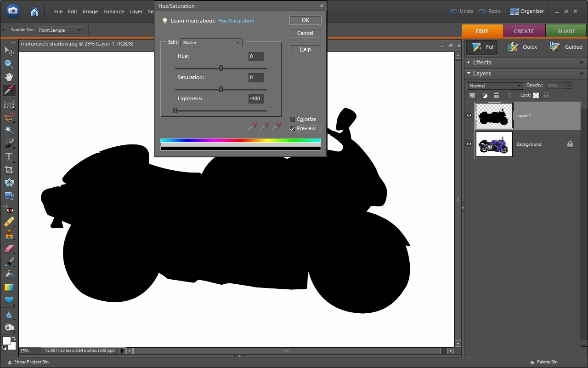Uncheck the Preview checkbox
588x368 pixels.
[292, 129]
